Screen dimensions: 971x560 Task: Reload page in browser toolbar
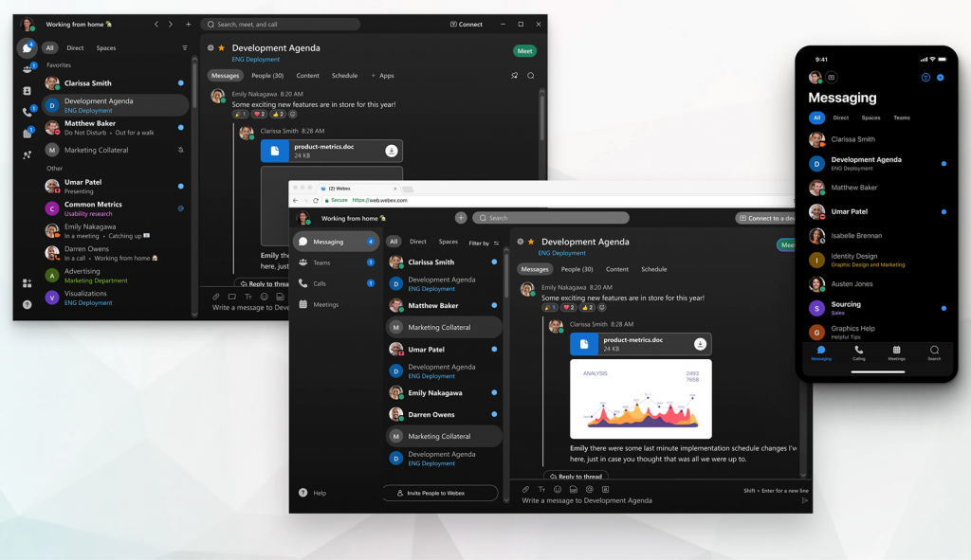click(316, 201)
